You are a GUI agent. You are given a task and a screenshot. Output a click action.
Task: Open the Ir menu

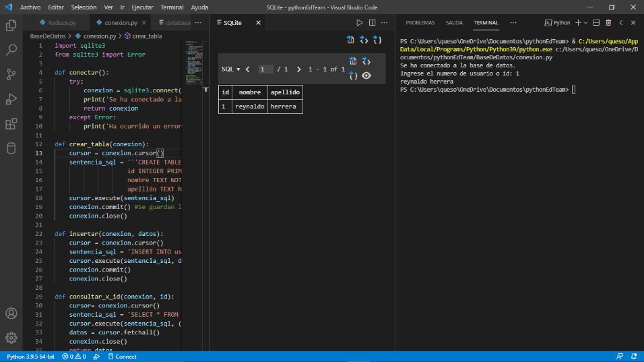pos(123,7)
